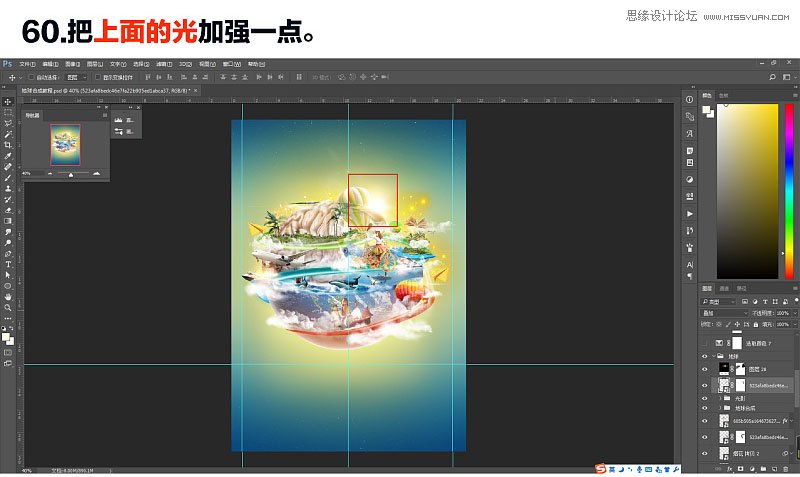
Task: Close the document tab
Action: tap(195, 90)
